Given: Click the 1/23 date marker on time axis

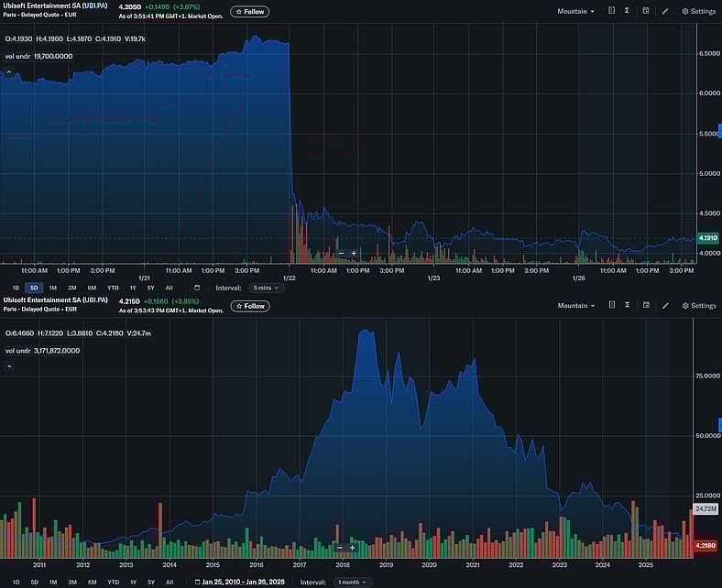Looking at the screenshot, I should click(433, 278).
